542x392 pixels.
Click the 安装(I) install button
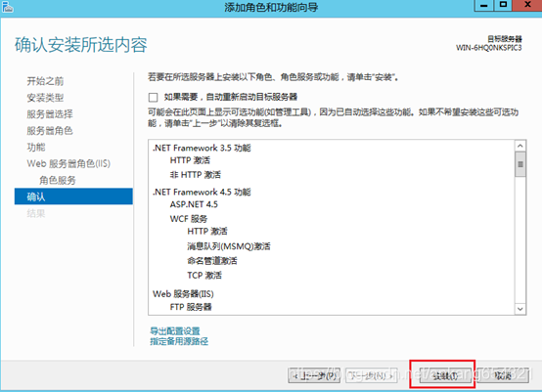coord(445,375)
